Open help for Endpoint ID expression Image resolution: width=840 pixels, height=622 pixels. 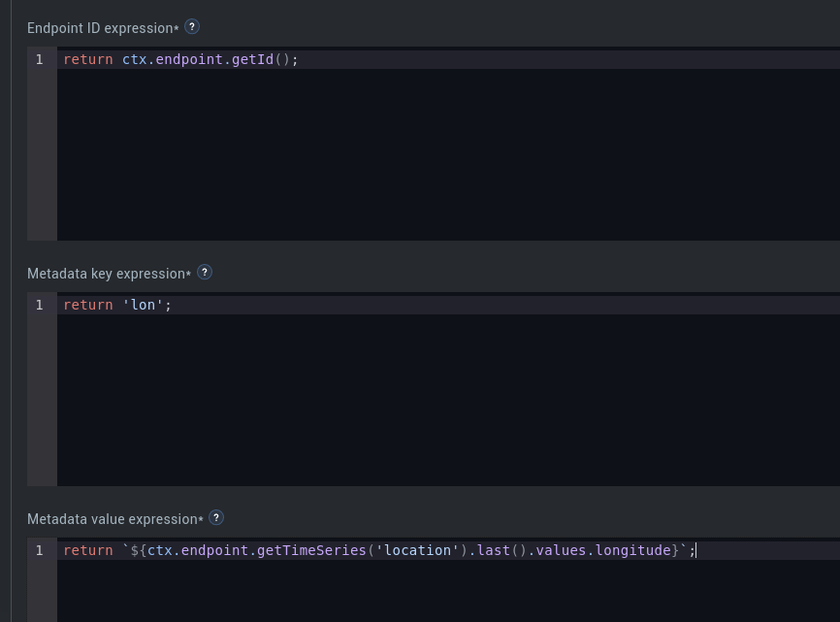pyautogui.click(x=192, y=27)
